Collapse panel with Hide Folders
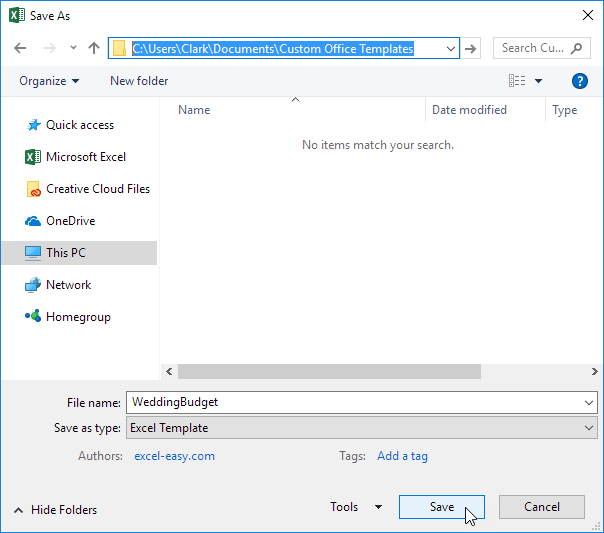The height and width of the screenshot is (533, 604). click(56, 510)
